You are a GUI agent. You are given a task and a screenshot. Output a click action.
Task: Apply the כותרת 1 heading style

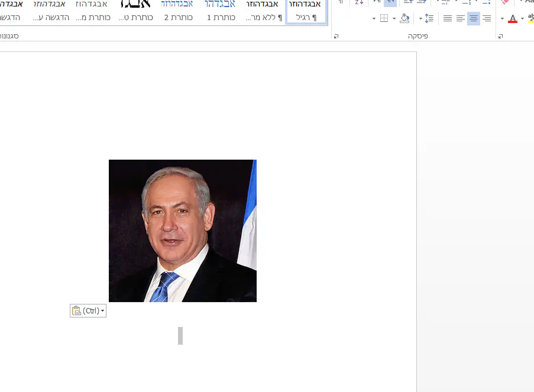pyautogui.click(x=221, y=12)
